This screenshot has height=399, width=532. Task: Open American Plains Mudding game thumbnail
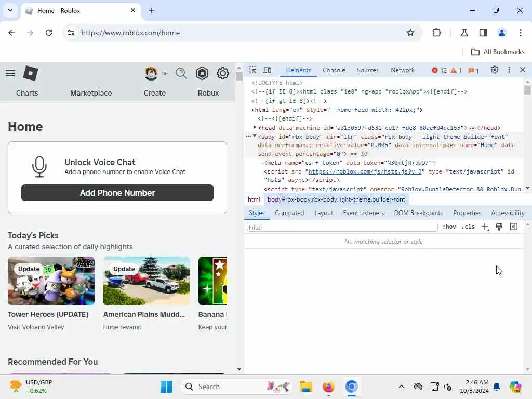(146, 281)
